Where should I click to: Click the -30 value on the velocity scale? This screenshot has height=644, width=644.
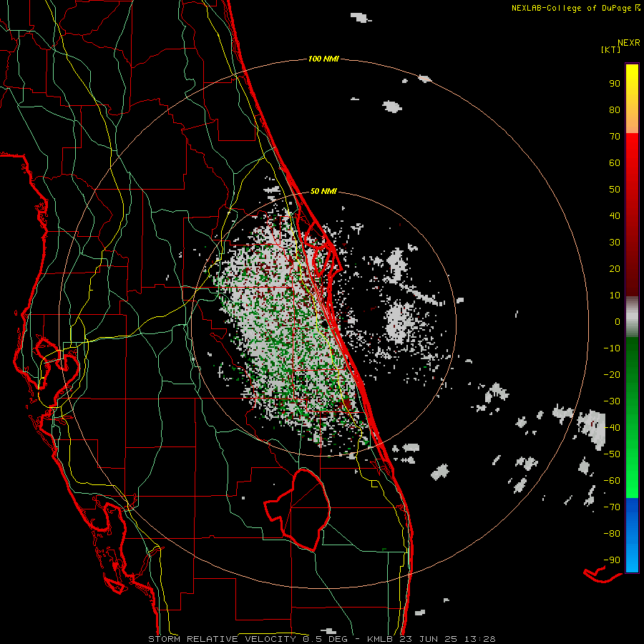612,401
